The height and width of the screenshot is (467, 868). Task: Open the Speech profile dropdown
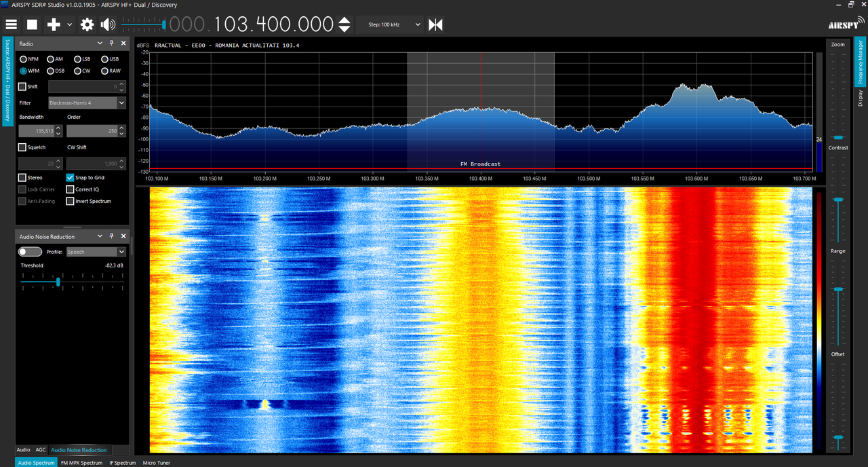(95, 252)
